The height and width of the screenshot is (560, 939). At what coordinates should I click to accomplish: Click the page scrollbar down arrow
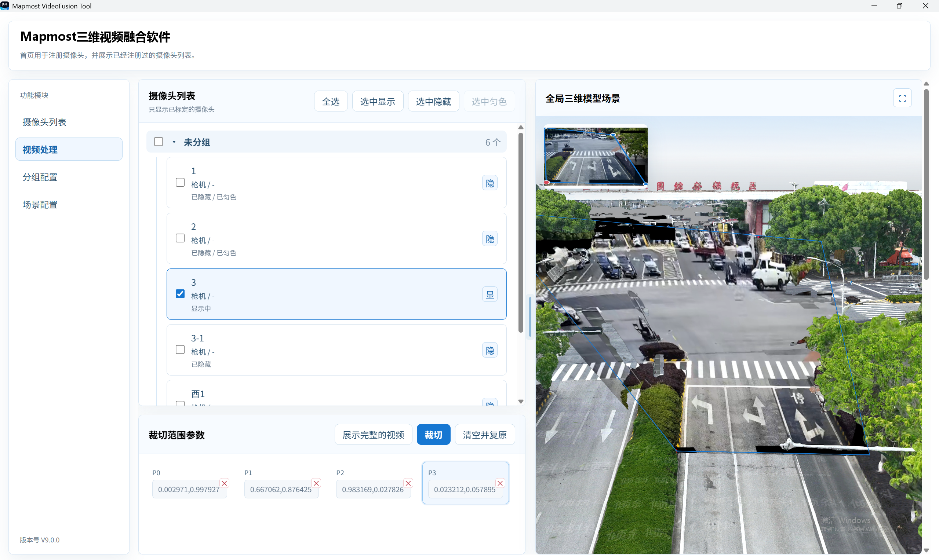pyautogui.click(x=926, y=550)
